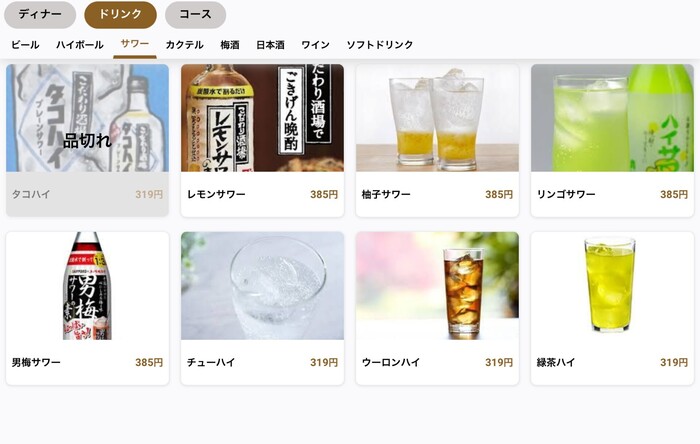Select the ウーロンハイ iced tea image
The height and width of the screenshot is (444, 700).
[438, 286]
